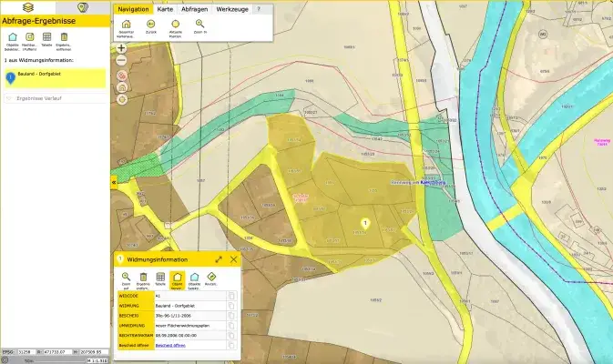Image resolution: width=613 pixels, height=364 pixels.
Task: Show the Gesamte Karte home extent
Action: pyautogui.click(x=126, y=24)
